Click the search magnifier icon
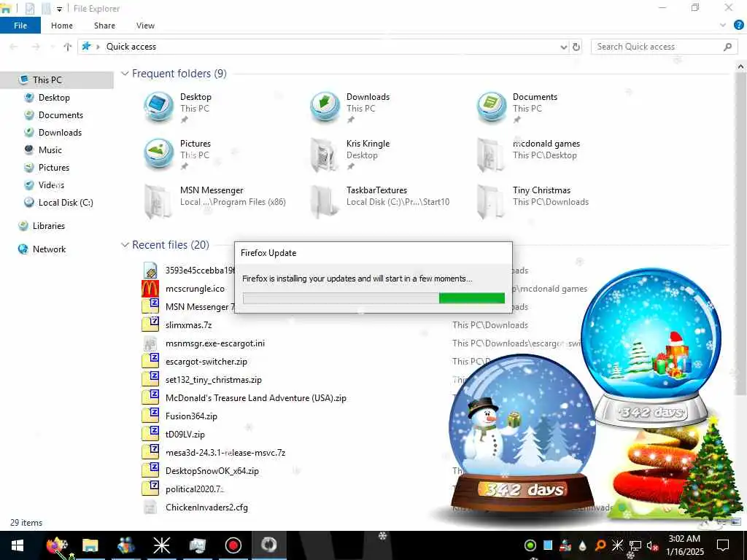Image resolution: width=747 pixels, height=560 pixels. click(727, 47)
